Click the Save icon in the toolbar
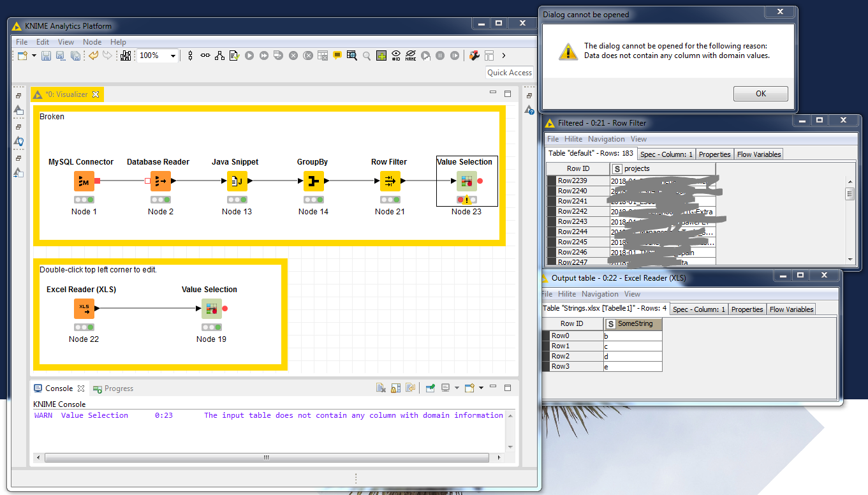 [x=46, y=56]
